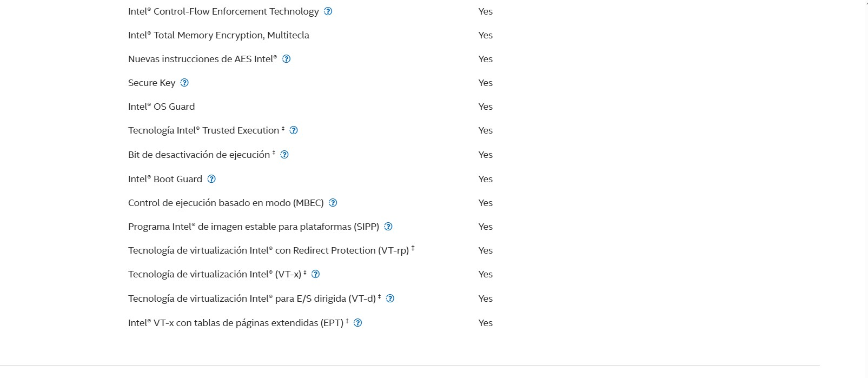
Task: Click help icon for Bit de desactivación de ejecución
Action: click(x=284, y=155)
